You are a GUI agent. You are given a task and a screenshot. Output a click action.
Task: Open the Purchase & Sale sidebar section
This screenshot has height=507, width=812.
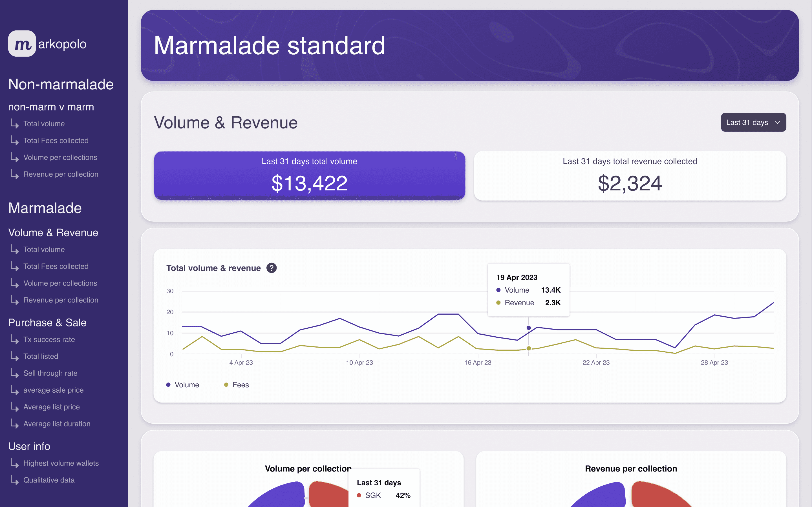tap(47, 323)
